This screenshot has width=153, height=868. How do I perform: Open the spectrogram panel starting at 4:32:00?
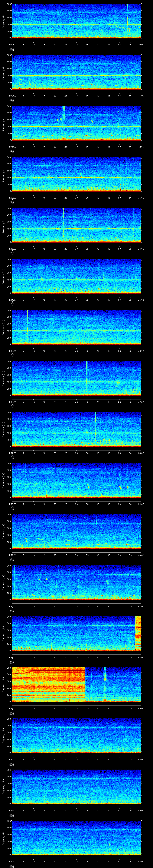77,174
